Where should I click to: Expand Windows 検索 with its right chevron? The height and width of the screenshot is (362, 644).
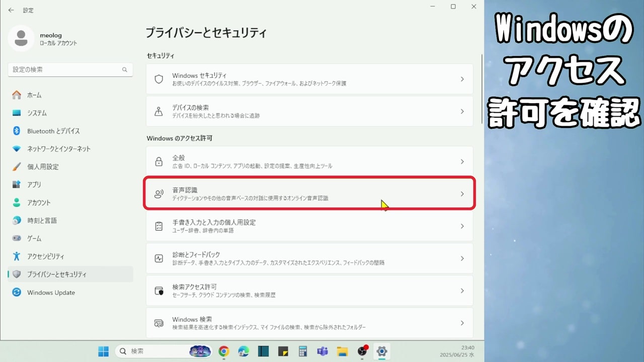(462, 323)
